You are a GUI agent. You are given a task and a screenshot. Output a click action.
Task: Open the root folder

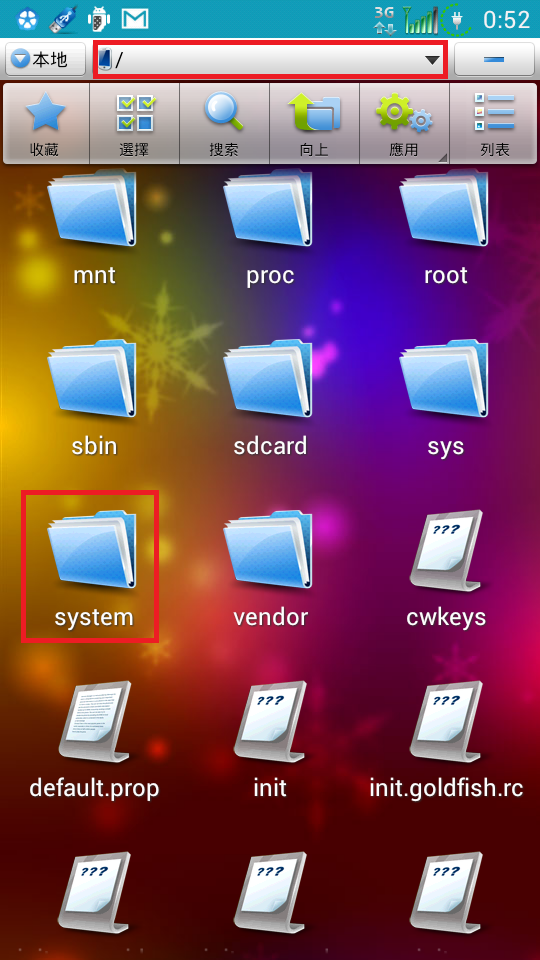(x=446, y=230)
